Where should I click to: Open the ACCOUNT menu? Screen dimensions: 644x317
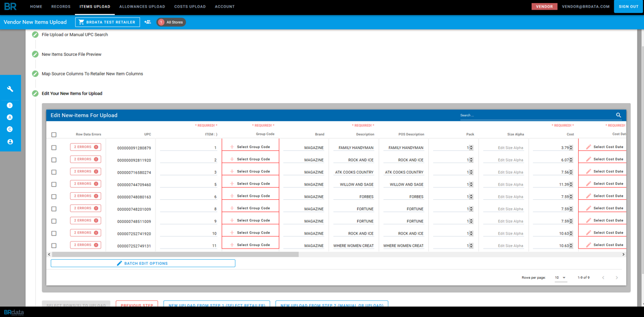[225, 7]
